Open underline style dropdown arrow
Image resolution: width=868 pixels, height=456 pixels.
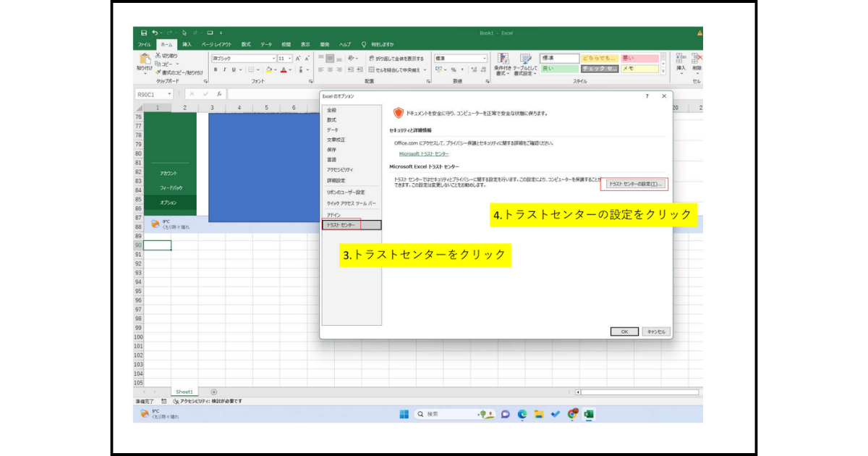(x=240, y=70)
